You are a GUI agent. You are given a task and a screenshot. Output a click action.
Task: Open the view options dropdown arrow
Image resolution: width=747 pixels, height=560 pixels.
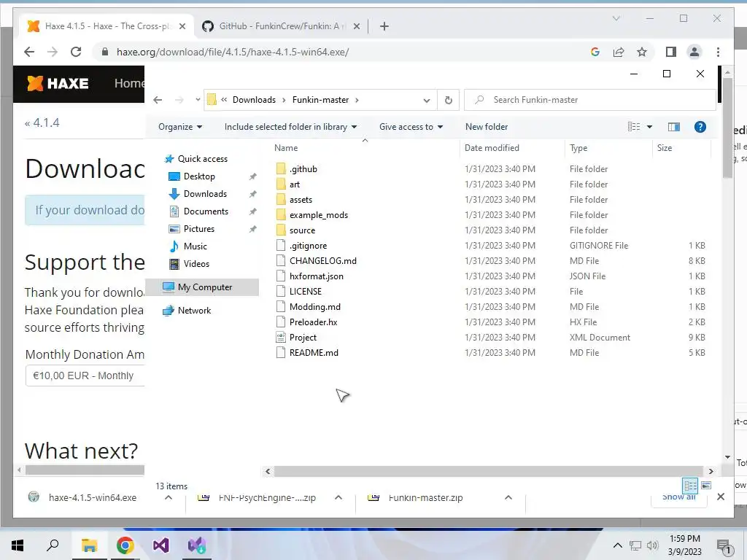(649, 127)
